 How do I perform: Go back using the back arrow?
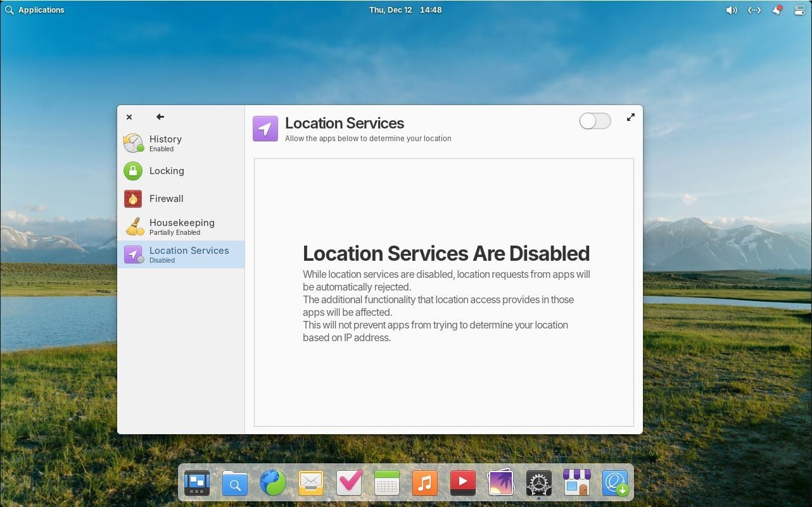coord(160,116)
